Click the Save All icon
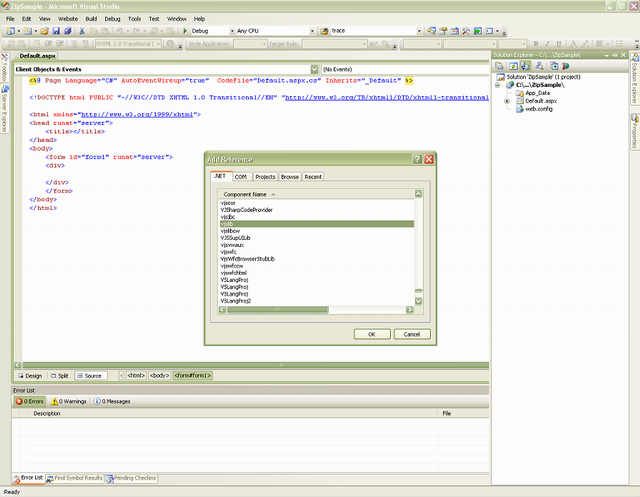 point(67,31)
